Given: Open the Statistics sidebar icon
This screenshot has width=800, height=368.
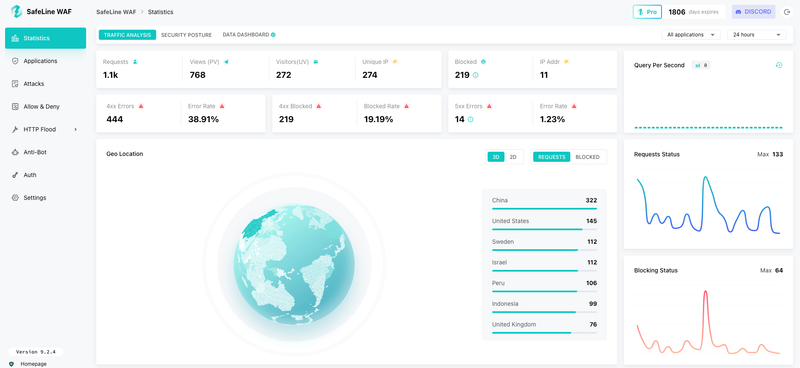Looking at the screenshot, I should (x=15, y=38).
